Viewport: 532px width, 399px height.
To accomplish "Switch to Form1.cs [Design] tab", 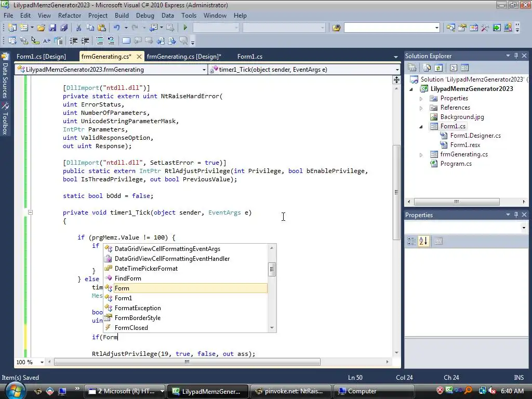I will coord(42,57).
